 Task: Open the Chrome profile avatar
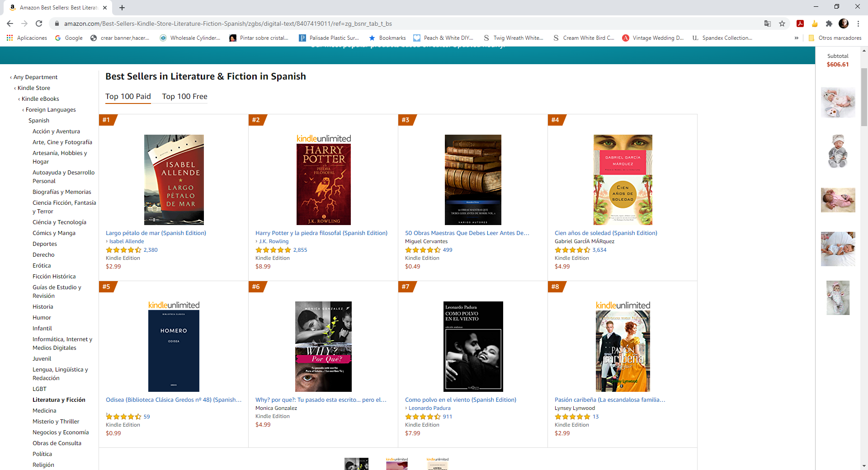coord(844,23)
